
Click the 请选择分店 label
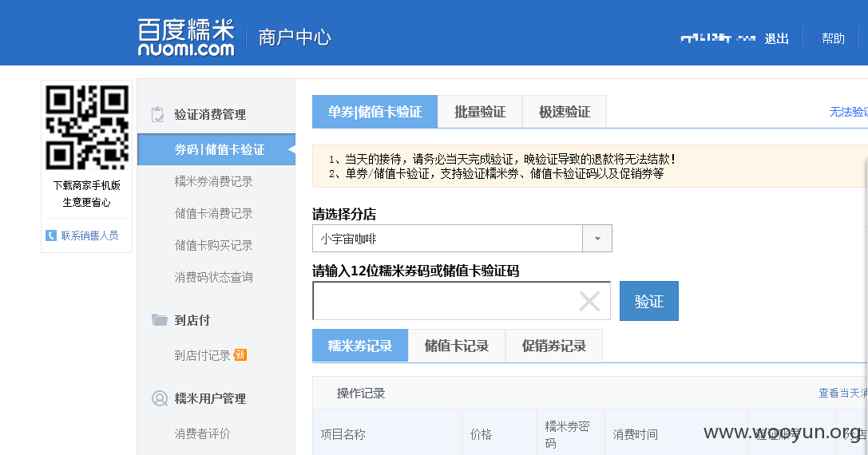(x=344, y=214)
